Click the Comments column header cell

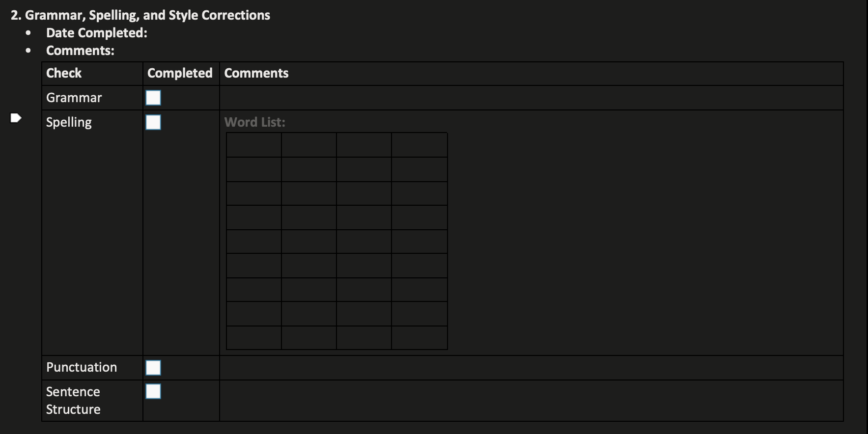tap(531, 74)
